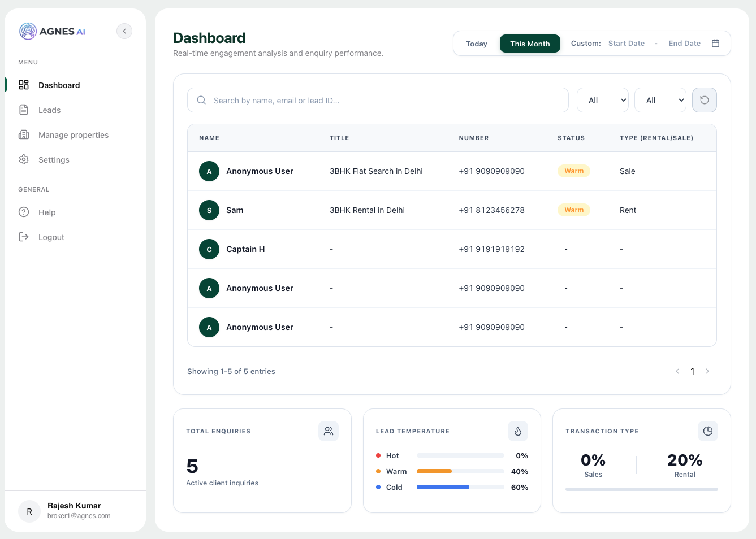Click the Cold lead temperature bar

460,487
